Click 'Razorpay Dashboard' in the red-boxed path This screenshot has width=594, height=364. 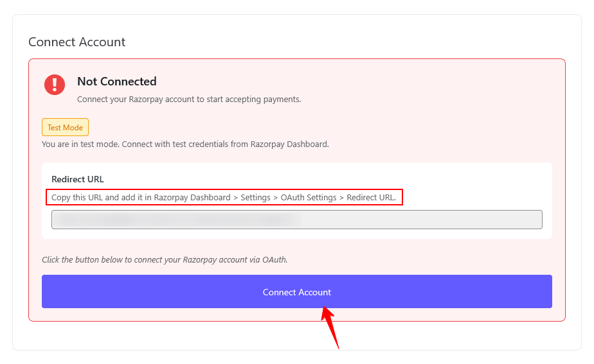pyautogui.click(x=192, y=198)
